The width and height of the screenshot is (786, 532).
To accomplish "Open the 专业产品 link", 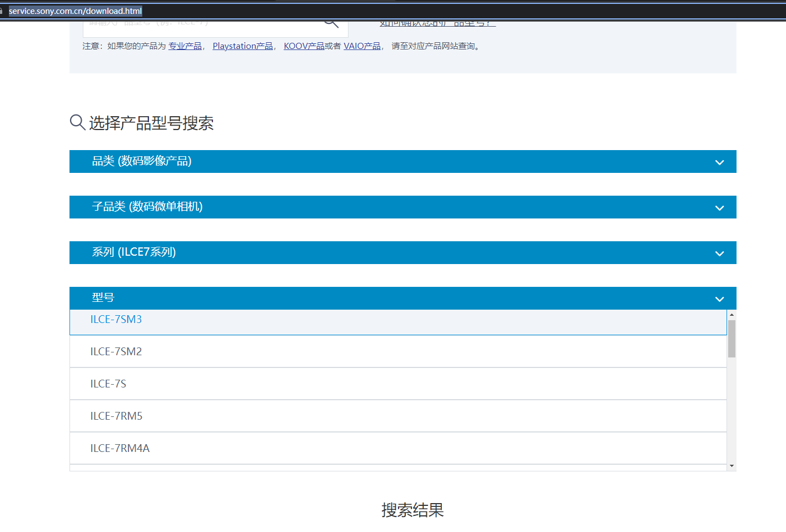I will (x=185, y=46).
